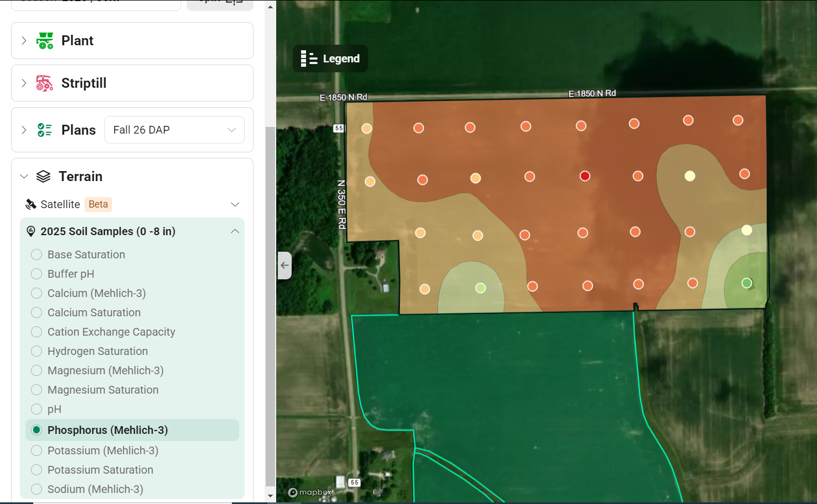Click the Satellite icon in Terrain

coord(31,204)
